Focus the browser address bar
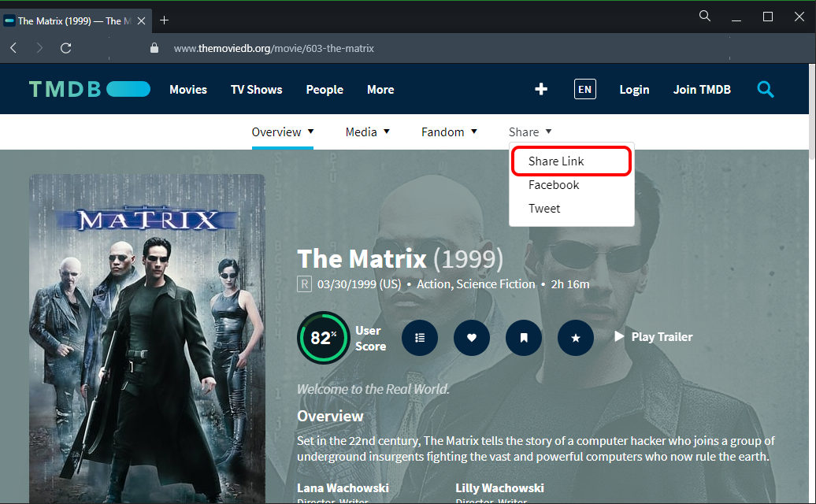 (274, 48)
